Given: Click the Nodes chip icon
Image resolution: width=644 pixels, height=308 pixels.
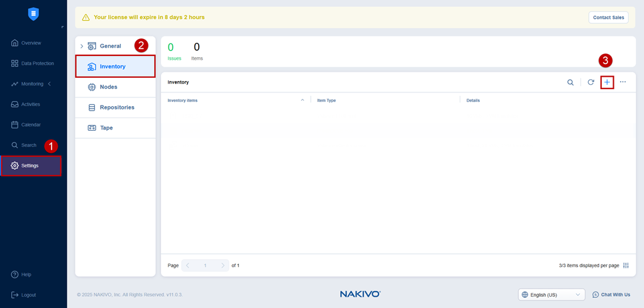Looking at the screenshot, I should pos(92,87).
